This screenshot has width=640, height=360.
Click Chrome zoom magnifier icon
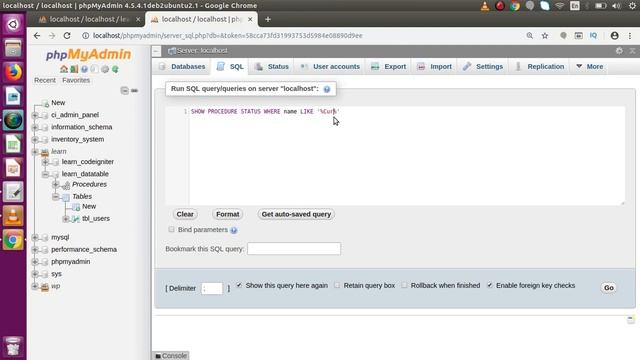(529, 36)
